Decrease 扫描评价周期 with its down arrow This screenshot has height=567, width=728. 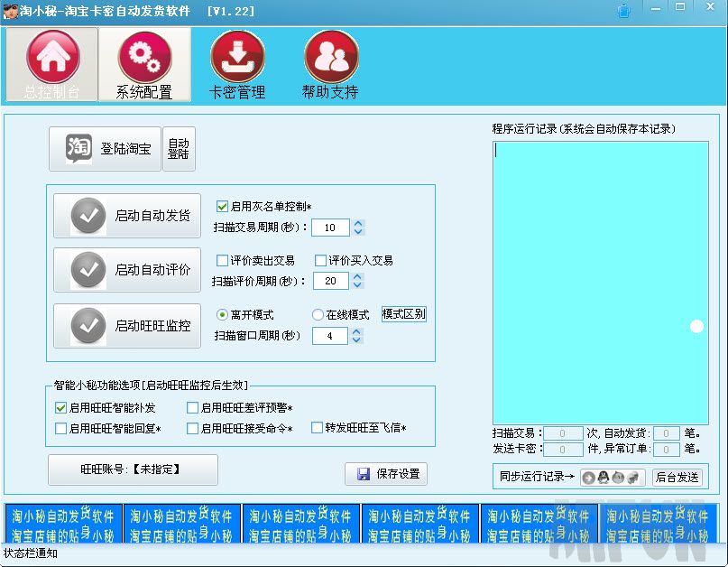click(x=359, y=285)
